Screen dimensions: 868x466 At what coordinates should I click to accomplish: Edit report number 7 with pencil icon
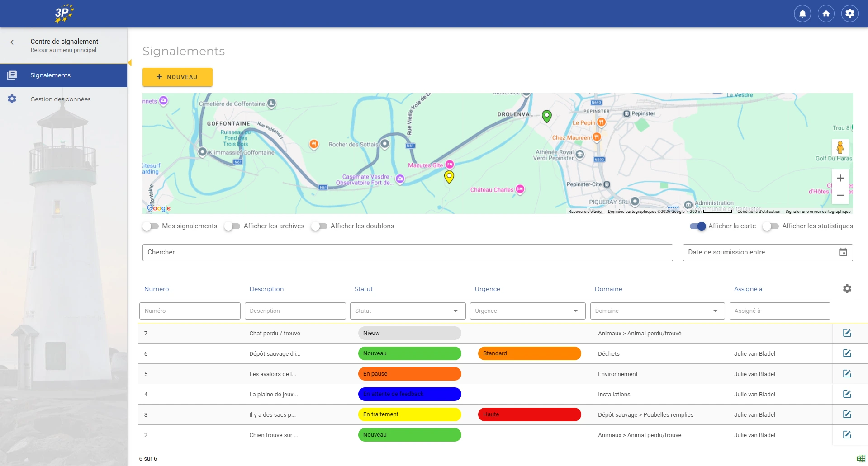pos(847,333)
